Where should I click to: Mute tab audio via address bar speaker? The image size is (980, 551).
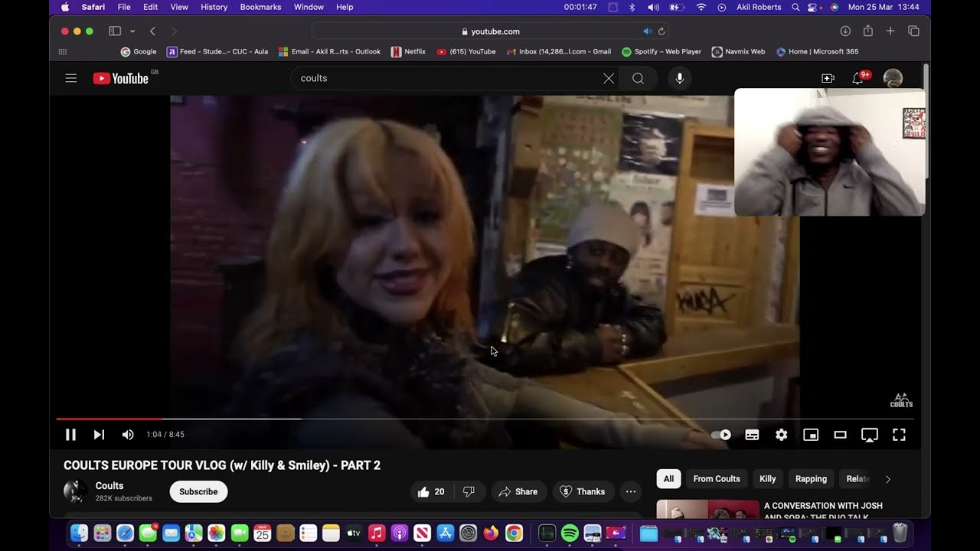pyautogui.click(x=647, y=31)
